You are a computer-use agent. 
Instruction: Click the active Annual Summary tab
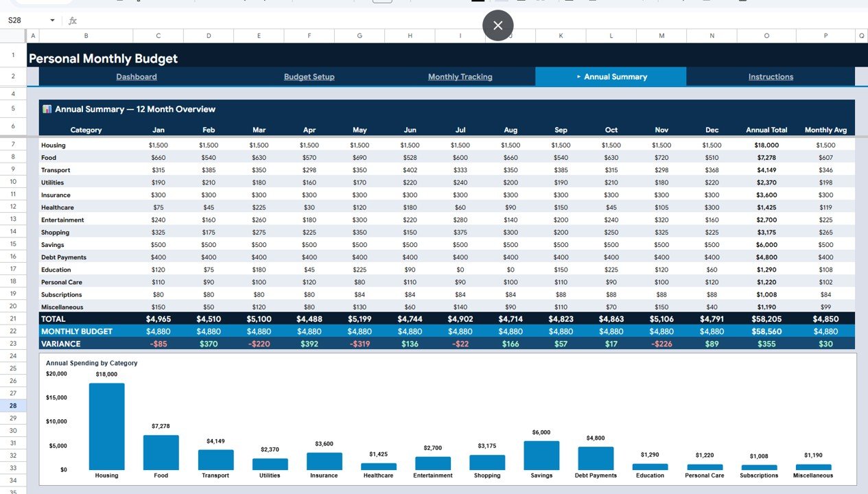611,76
